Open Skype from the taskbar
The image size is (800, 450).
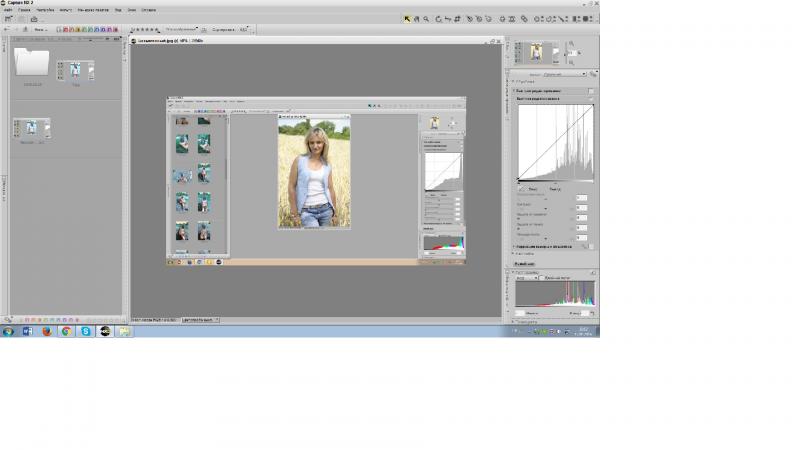point(86,331)
